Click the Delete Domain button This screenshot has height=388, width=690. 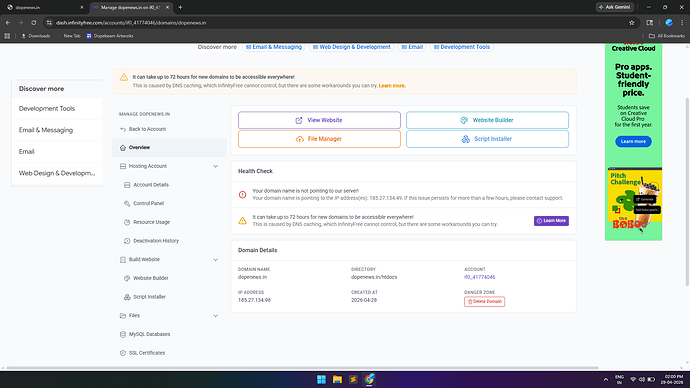tap(484, 301)
